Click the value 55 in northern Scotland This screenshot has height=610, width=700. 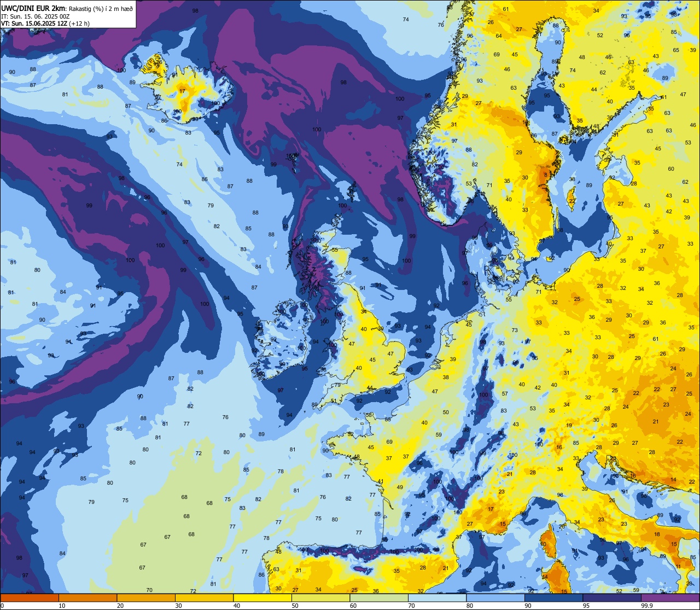tap(335, 249)
